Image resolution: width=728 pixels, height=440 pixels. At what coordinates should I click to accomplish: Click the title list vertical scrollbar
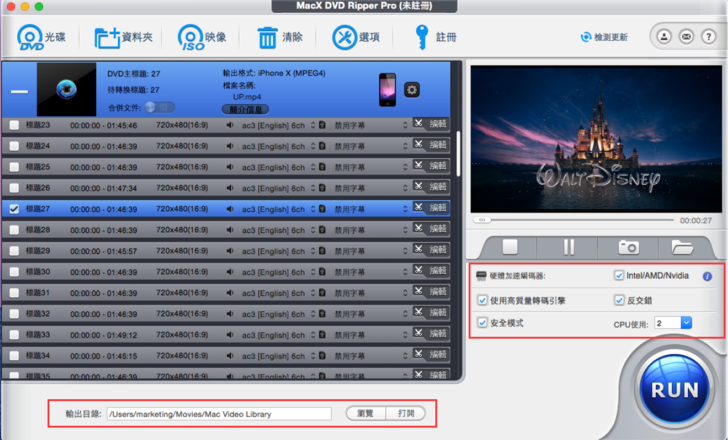458,153
